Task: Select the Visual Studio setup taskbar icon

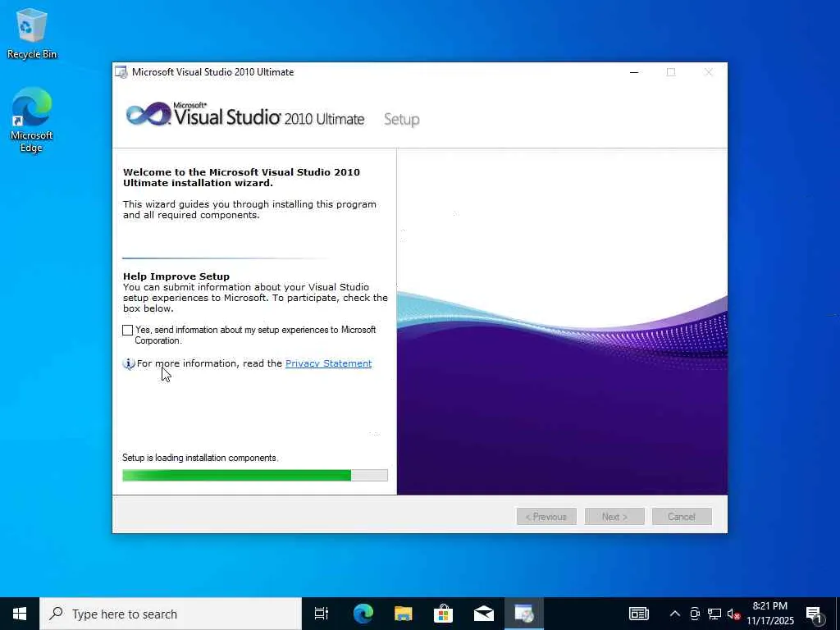Action: click(x=523, y=614)
